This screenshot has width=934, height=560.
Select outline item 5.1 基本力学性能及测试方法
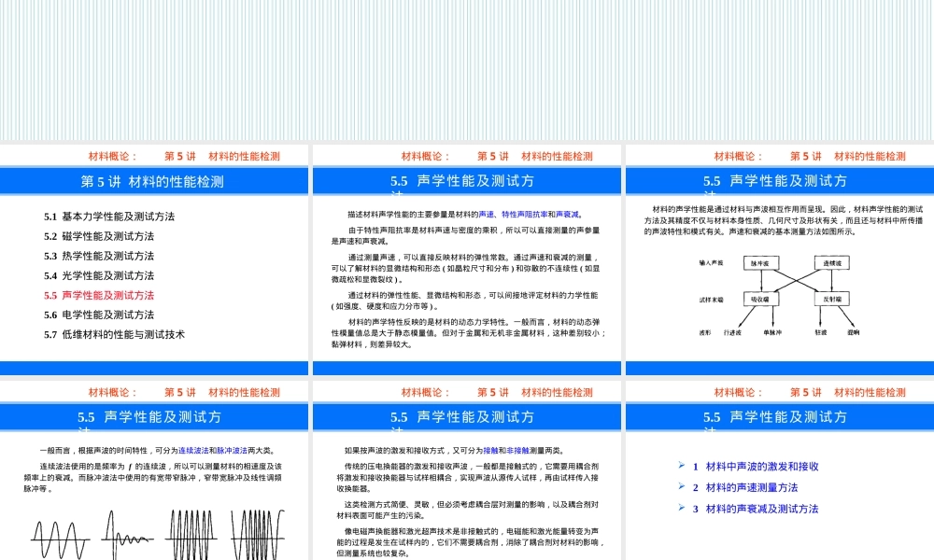pos(109,217)
